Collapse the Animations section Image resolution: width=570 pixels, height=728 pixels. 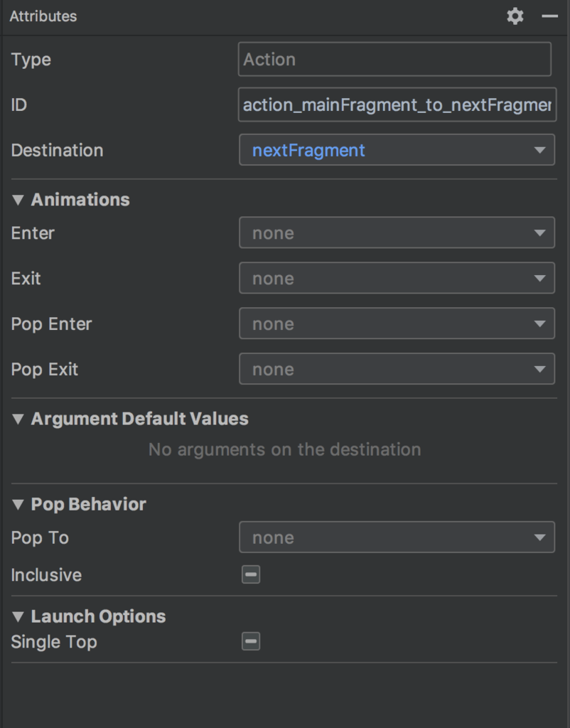pyautogui.click(x=18, y=200)
